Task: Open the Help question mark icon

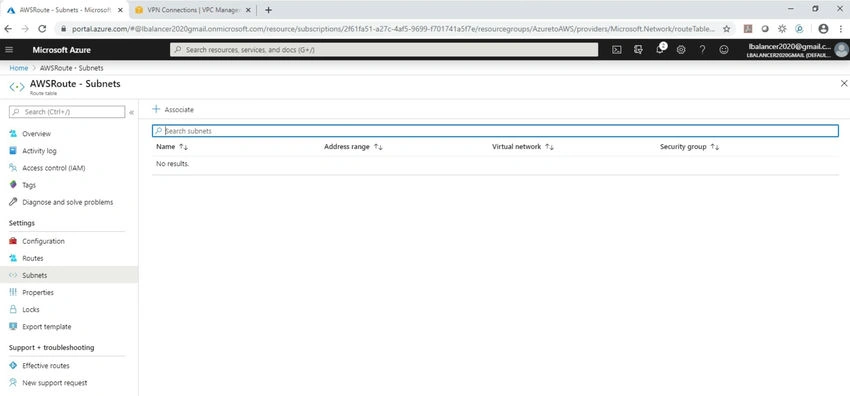Action: click(x=702, y=50)
